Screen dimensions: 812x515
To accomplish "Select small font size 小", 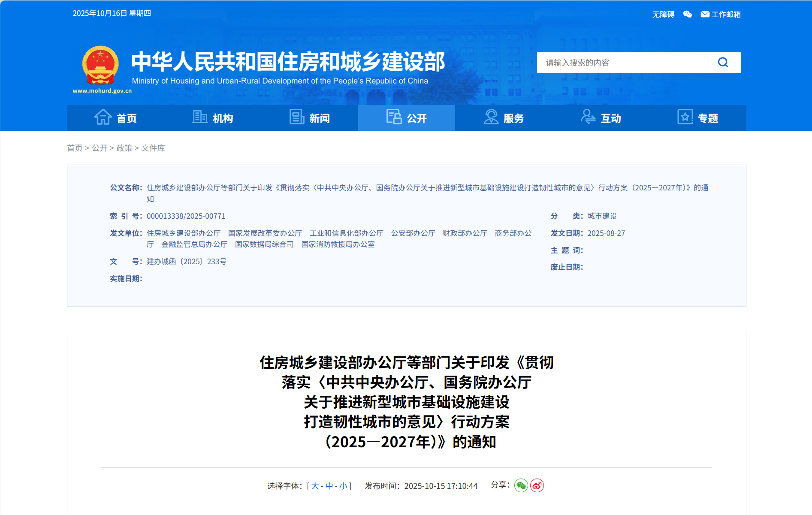I will click(343, 486).
